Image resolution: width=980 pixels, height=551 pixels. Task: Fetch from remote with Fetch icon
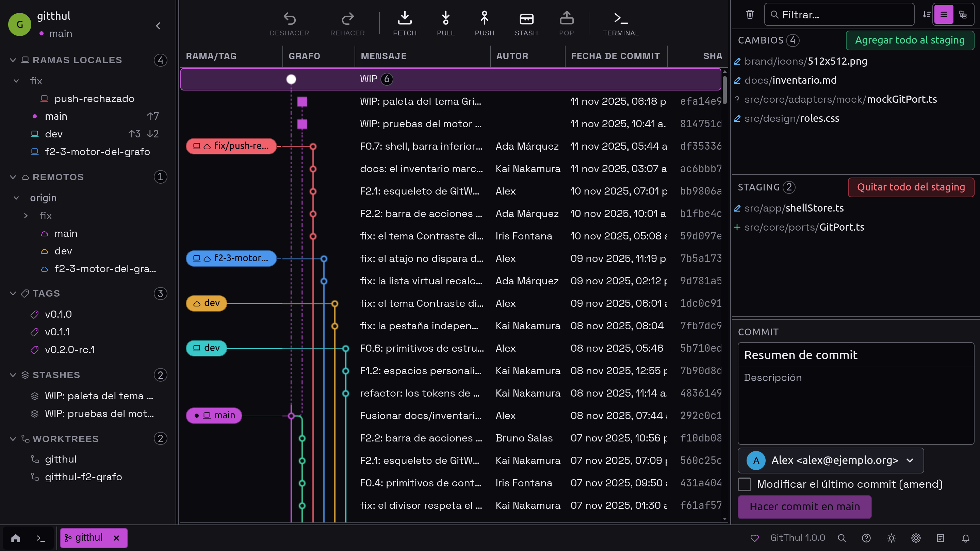point(405,18)
